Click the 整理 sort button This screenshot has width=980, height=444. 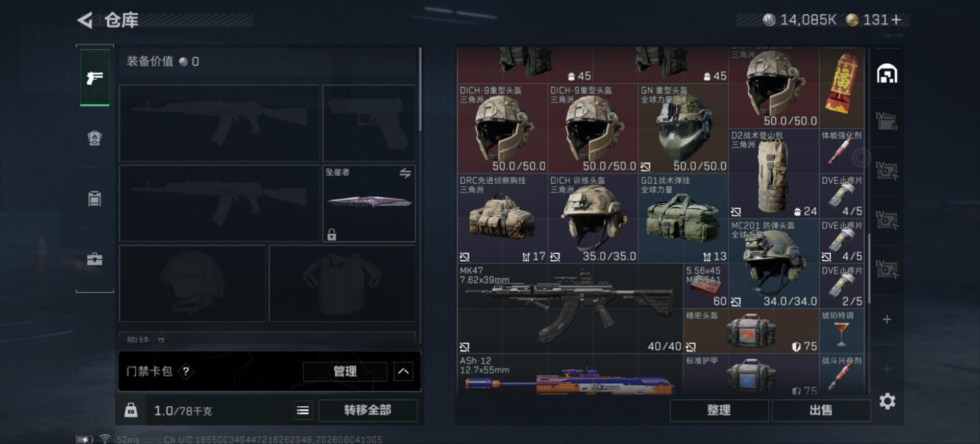[x=719, y=410]
